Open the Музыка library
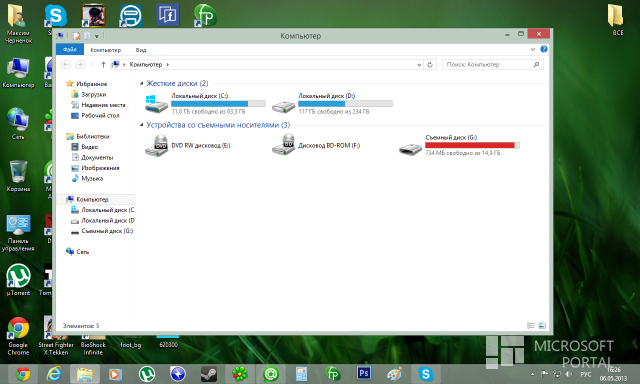640x384 pixels. tap(92, 178)
